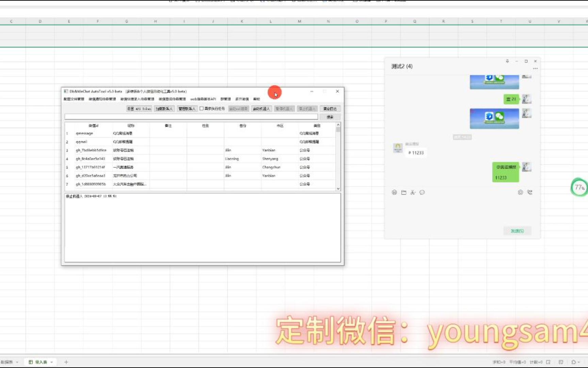Toggle the 异步执行任务 checkbox
Image resolution: width=588 pixels, height=368 pixels.
[x=201, y=108]
